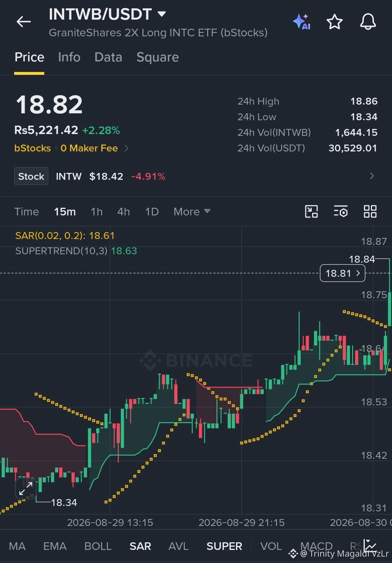The width and height of the screenshot is (392, 563).
Task: Open the AI sparkle assistant icon
Action: pyautogui.click(x=302, y=22)
